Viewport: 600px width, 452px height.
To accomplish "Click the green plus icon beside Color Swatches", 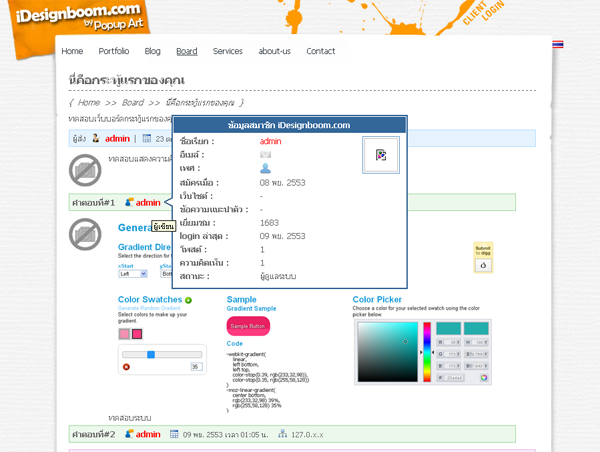I will click(x=188, y=300).
